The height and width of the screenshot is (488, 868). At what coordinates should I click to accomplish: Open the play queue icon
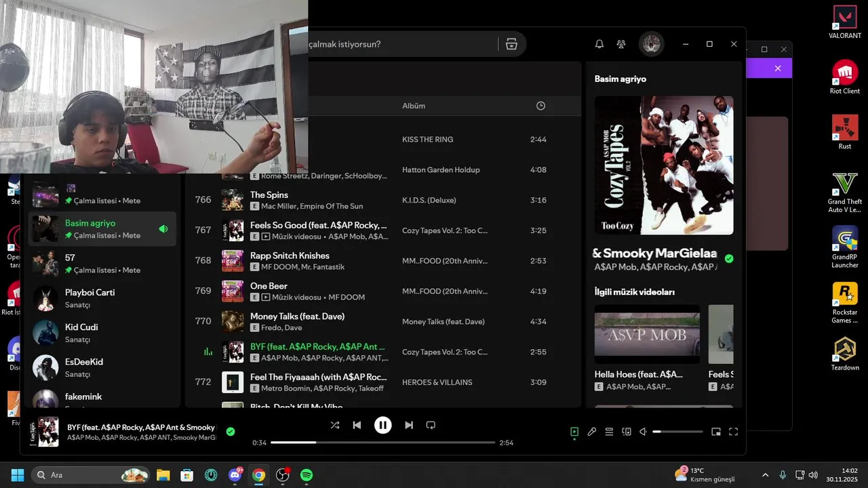click(x=609, y=432)
